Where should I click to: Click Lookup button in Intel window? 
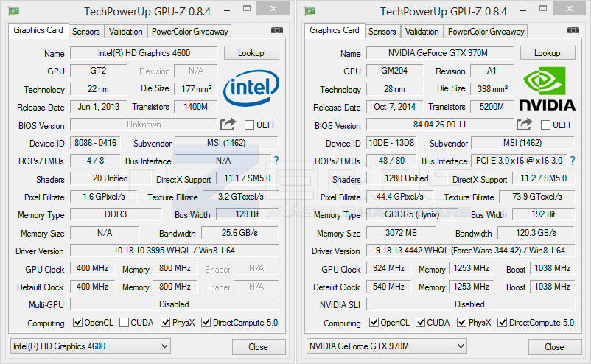tap(251, 53)
